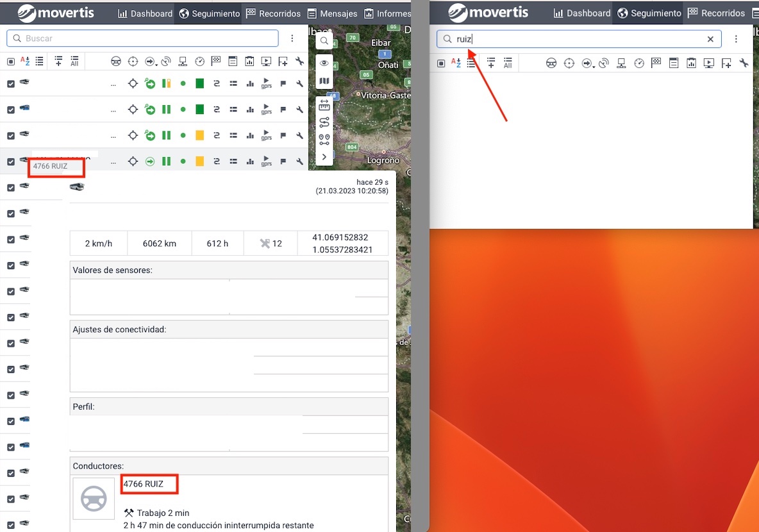Open the three-dot menu beside the empty Buscar field
Viewport: 759px width, 532px height.
tap(292, 38)
